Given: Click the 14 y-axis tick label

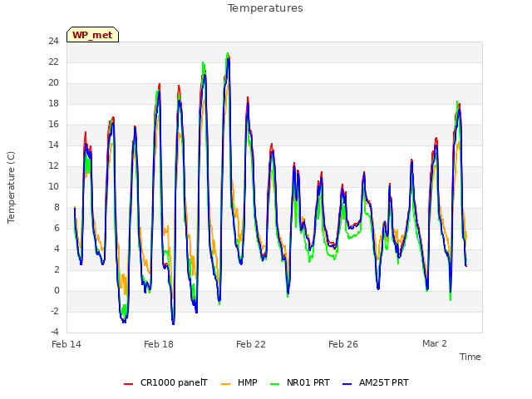Looking at the screenshot, I should [53, 145].
